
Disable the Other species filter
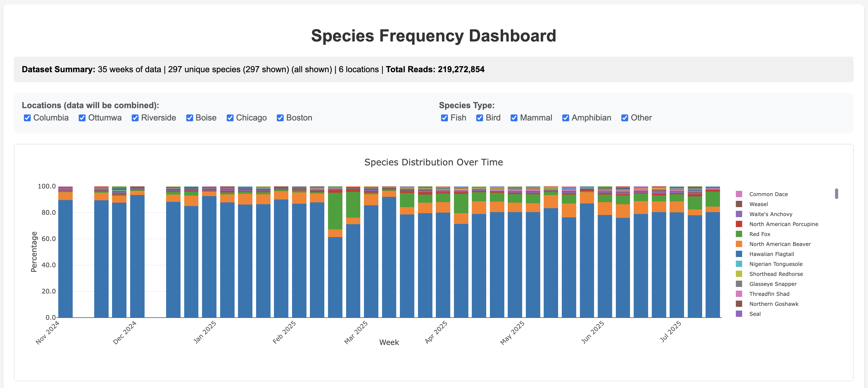pyautogui.click(x=624, y=118)
